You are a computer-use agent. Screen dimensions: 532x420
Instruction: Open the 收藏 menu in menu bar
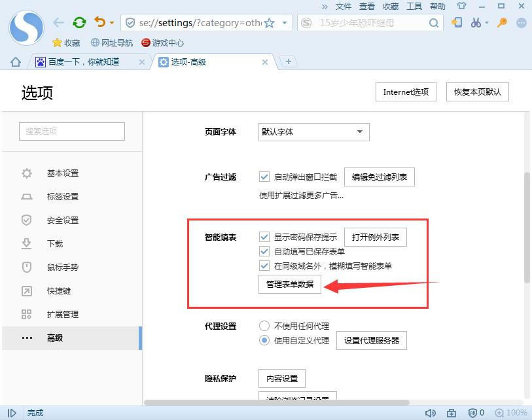coord(391,7)
